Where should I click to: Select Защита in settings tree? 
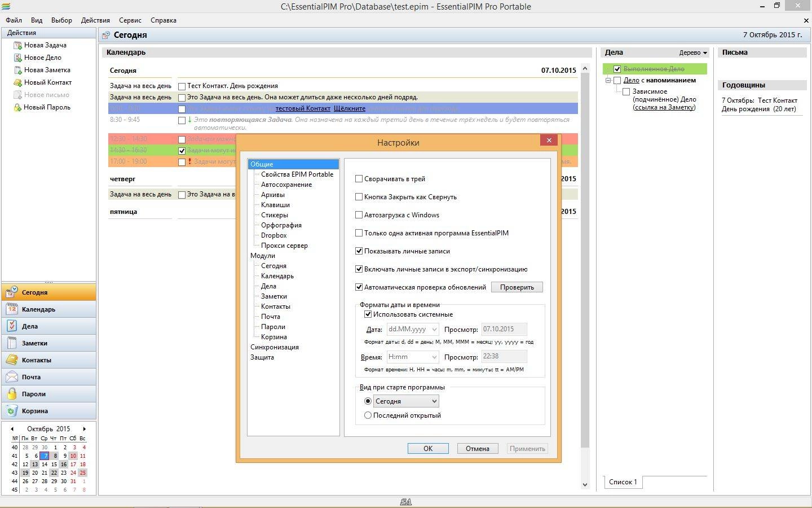click(262, 357)
